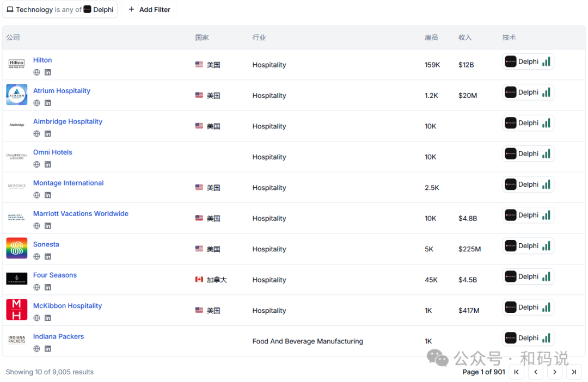Open McKibbon Hospitality's website globe icon

pos(36,318)
